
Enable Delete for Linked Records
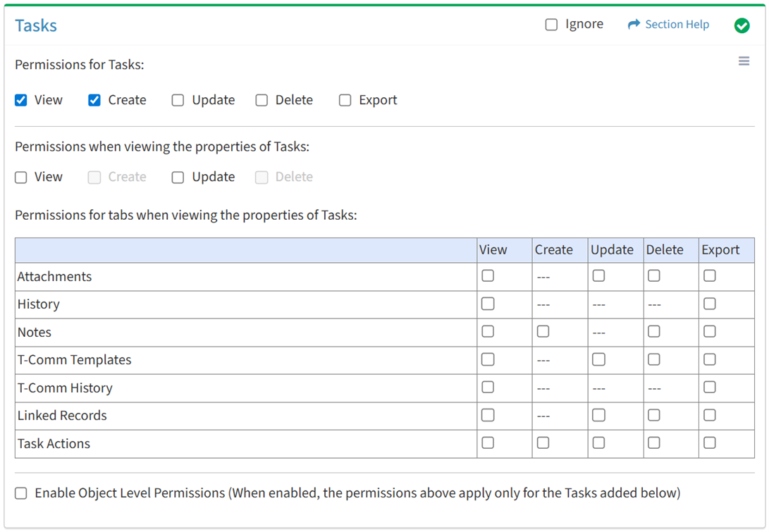coord(654,415)
